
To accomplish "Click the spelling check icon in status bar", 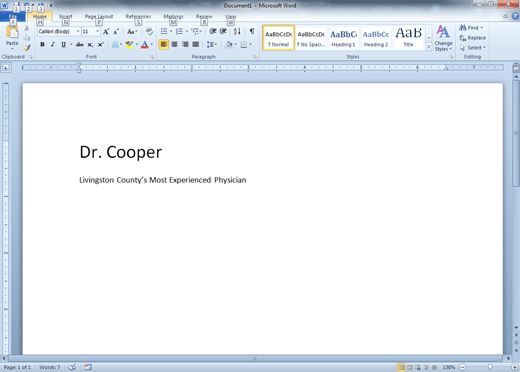I will [x=72, y=367].
